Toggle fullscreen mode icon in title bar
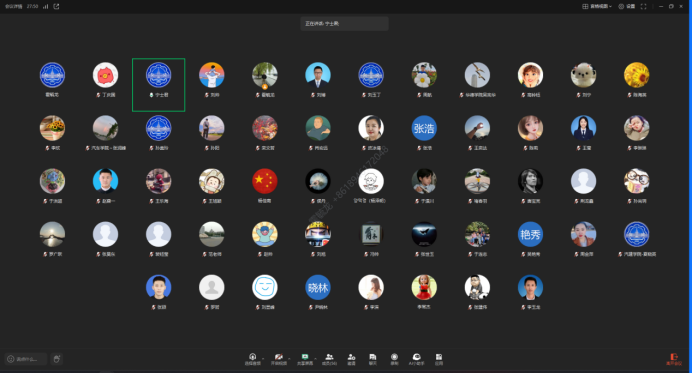692x374 pixels. (x=643, y=6)
